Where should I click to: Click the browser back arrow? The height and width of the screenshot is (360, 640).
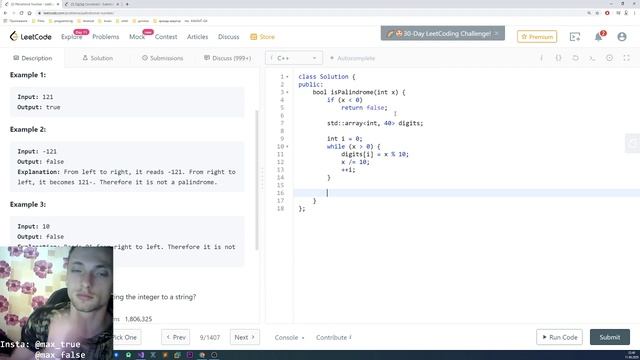[5, 13]
